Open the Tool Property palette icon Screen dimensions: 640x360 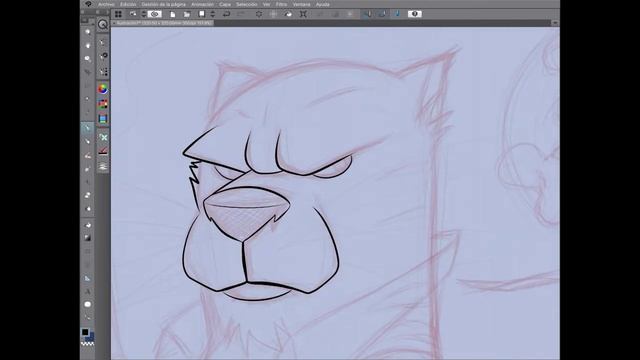point(103,56)
